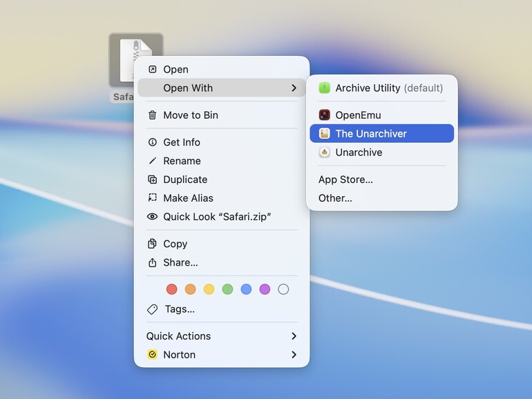Click the info icon beside Get Info
The image size is (532, 399).
152,142
